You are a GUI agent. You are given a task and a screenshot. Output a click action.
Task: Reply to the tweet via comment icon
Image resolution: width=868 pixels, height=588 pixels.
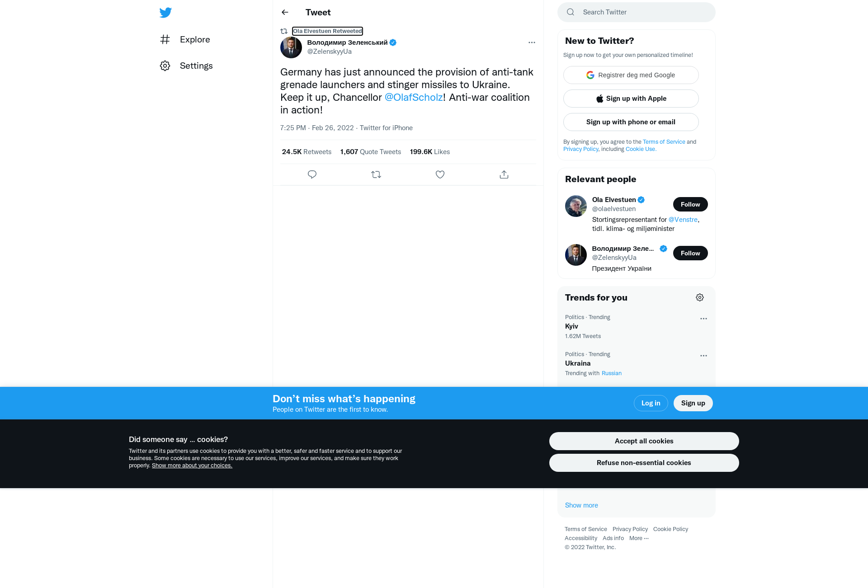(x=312, y=174)
